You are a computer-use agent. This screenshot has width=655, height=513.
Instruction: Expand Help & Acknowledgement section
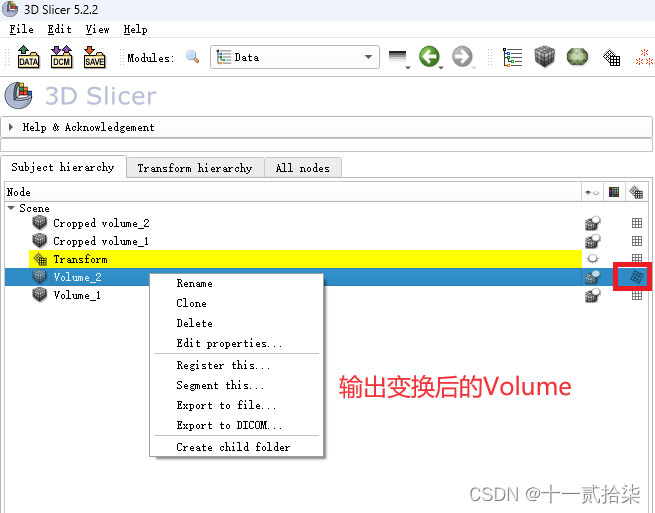pyautogui.click(x=326, y=127)
